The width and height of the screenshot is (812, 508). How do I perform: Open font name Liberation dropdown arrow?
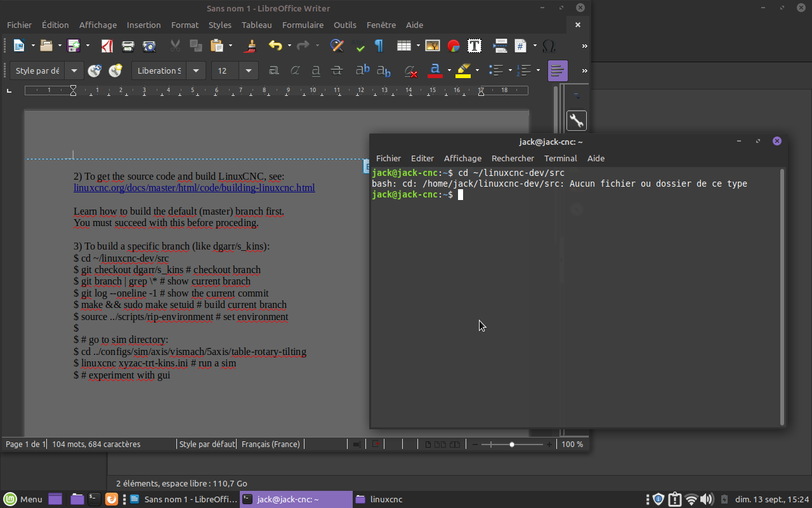pos(196,70)
